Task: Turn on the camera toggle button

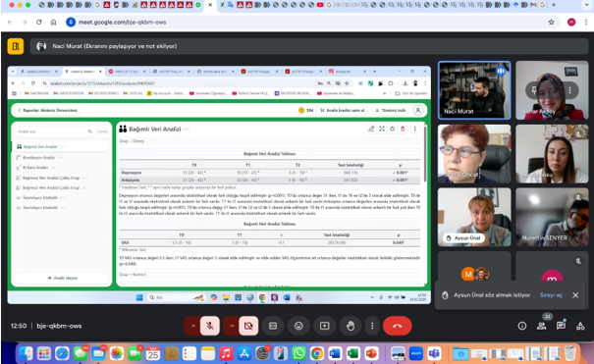Action: coord(248,326)
